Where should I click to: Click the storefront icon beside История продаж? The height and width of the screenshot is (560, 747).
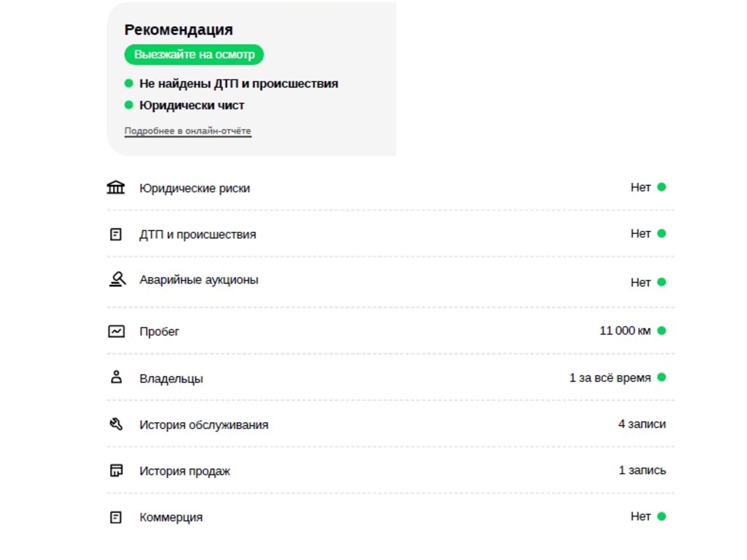116,471
